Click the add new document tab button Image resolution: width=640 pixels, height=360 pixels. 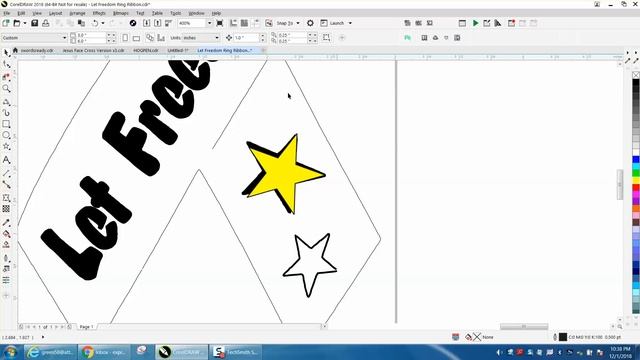263,50
